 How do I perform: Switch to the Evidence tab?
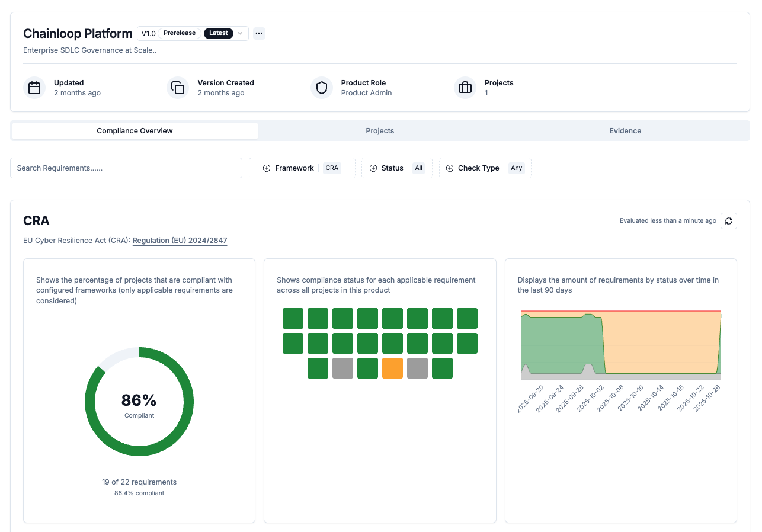point(625,131)
